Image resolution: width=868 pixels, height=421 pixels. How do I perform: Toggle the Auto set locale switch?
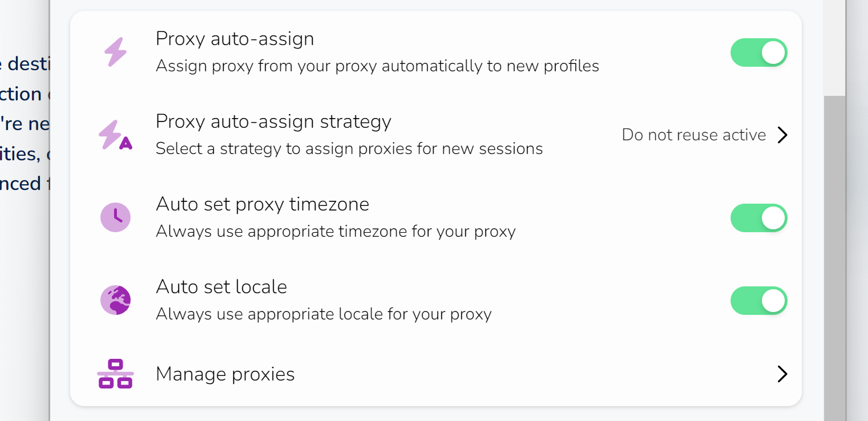pyautogui.click(x=759, y=301)
